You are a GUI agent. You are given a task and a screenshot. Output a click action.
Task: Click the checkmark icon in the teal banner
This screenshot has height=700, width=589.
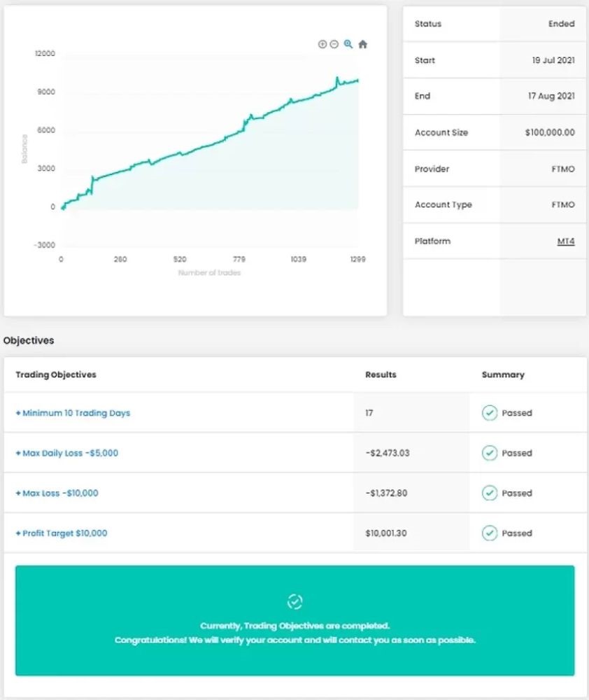pos(295,601)
